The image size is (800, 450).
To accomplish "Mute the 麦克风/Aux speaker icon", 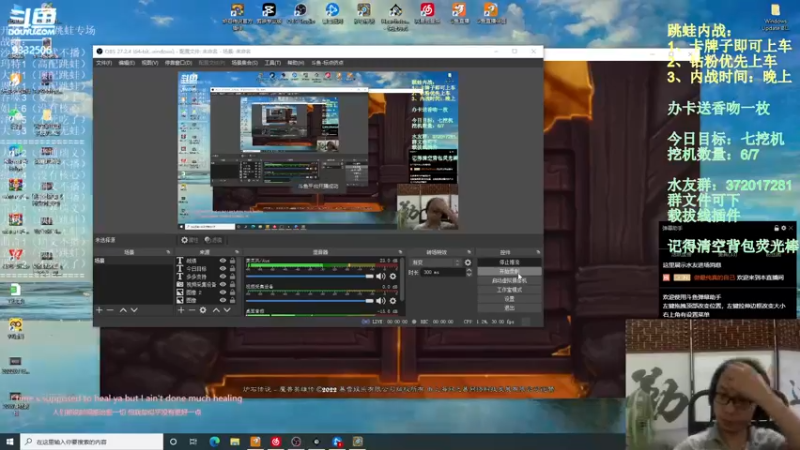I will [381, 276].
